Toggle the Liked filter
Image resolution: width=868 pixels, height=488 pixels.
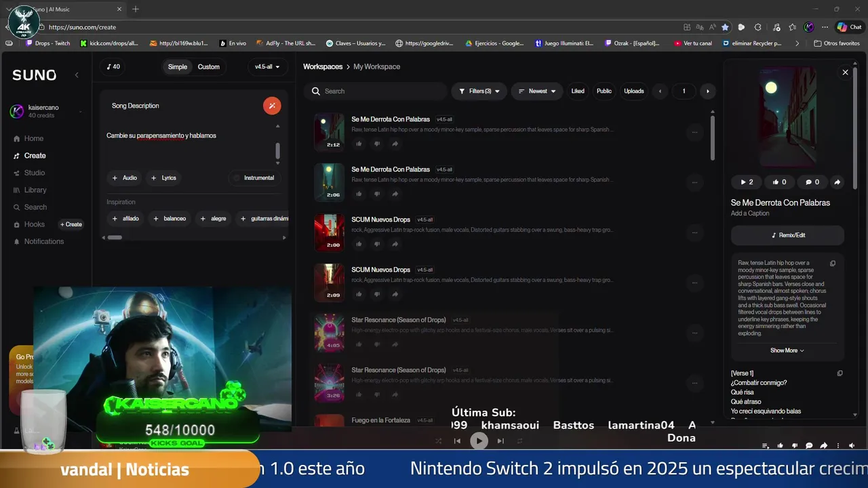click(578, 91)
